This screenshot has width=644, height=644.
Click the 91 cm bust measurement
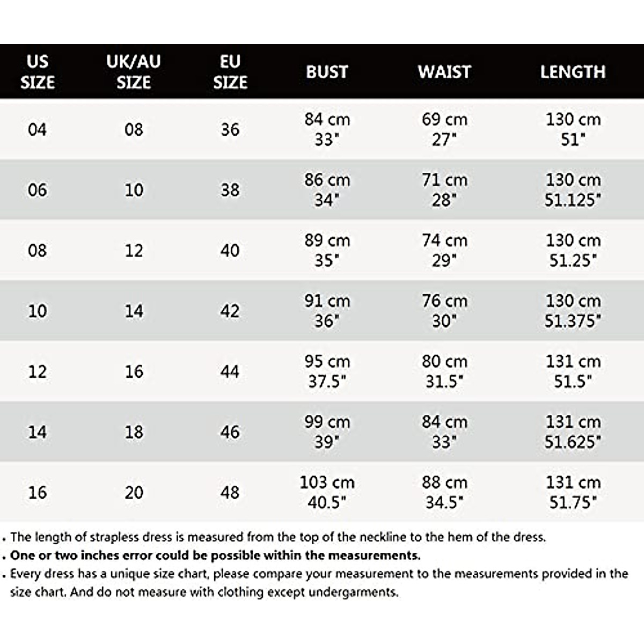327,301
